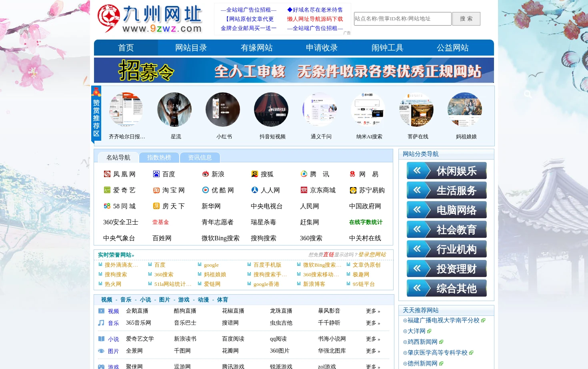
Task: Click the 游戏 category gamepad icon
Action: (101, 366)
